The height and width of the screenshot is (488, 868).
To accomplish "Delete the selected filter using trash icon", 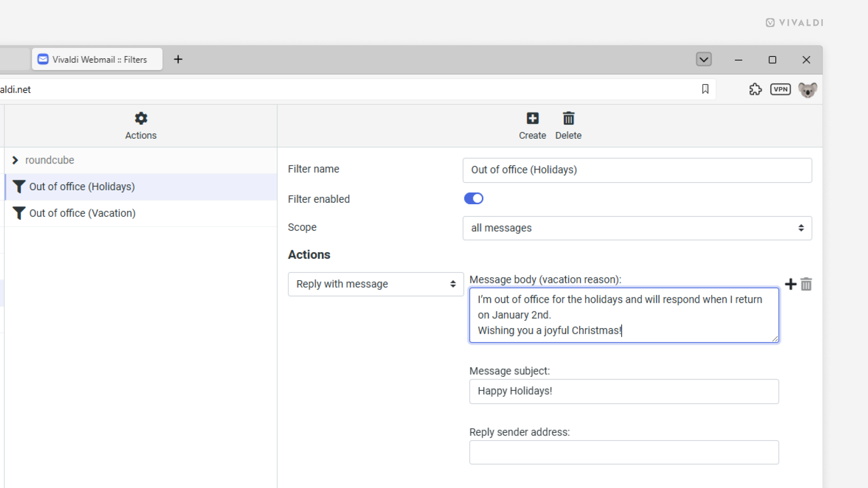I will coord(568,125).
